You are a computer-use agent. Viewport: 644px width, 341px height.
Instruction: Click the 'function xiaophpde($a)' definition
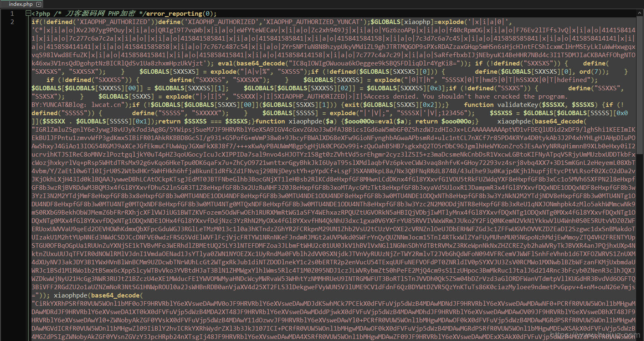click(x=295, y=121)
